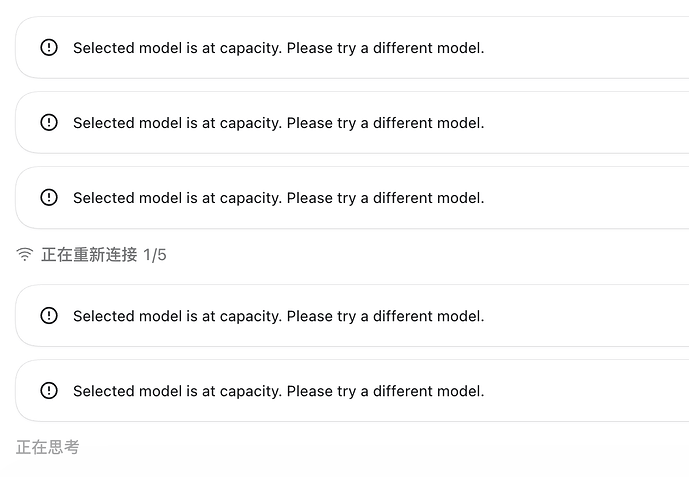Click the alert icon in the third error message
Image resolution: width=689 pixels, height=477 pixels.
click(x=49, y=198)
